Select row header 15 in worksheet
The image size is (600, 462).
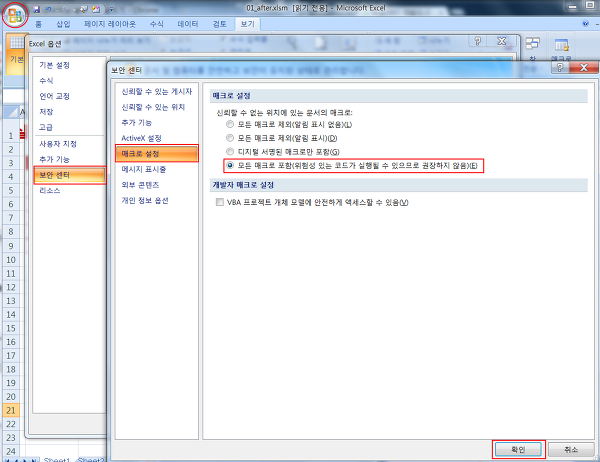pos(11,328)
